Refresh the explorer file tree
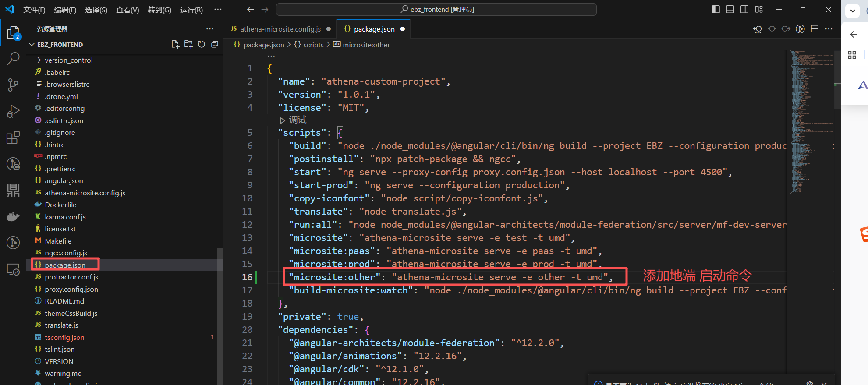Screen dimensions: 868x385 [202, 44]
